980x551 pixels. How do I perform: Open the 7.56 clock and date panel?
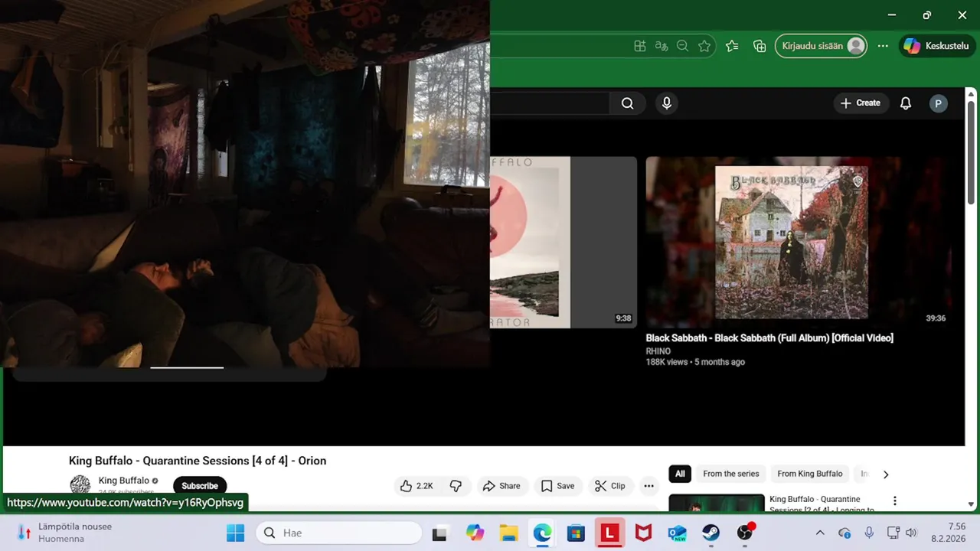tap(948, 533)
